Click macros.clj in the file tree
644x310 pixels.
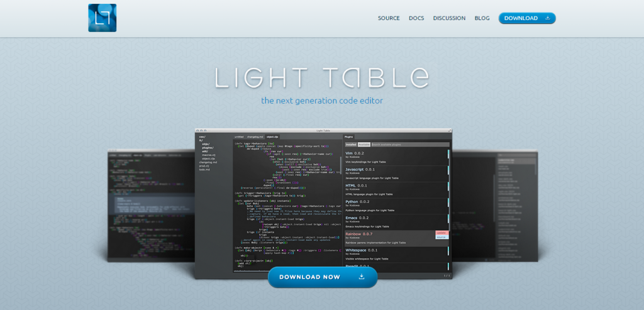pos(209,155)
